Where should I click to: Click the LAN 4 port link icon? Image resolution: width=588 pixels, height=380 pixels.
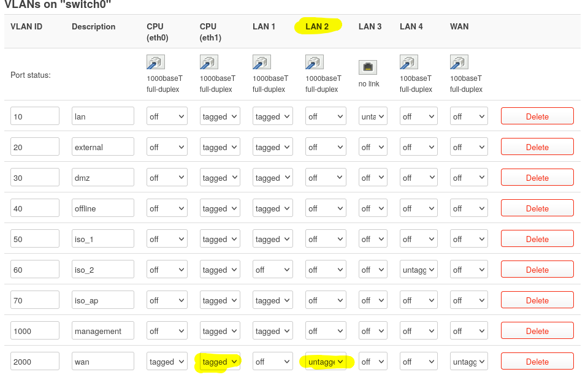(x=409, y=62)
